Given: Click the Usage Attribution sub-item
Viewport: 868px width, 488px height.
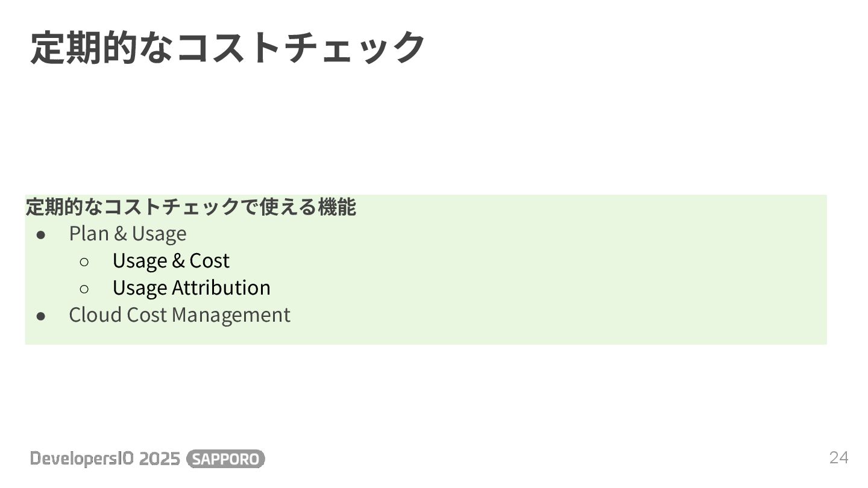Looking at the screenshot, I should [x=191, y=288].
